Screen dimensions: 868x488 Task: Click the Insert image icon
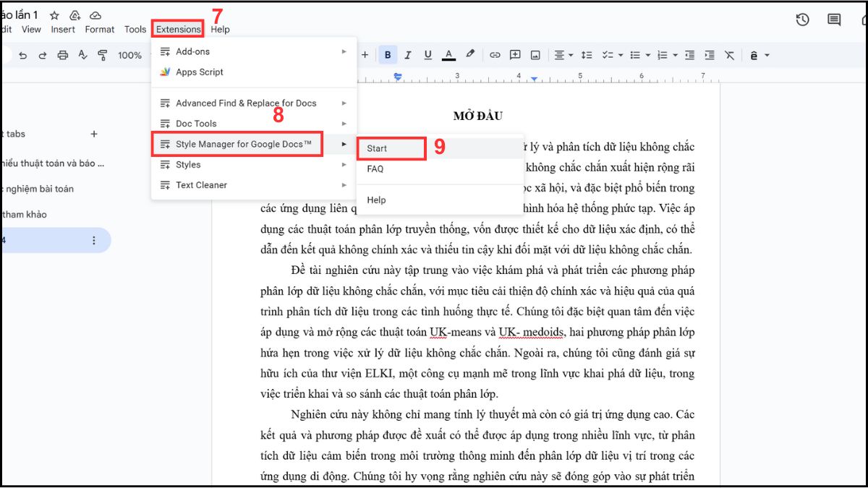pos(535,55)
